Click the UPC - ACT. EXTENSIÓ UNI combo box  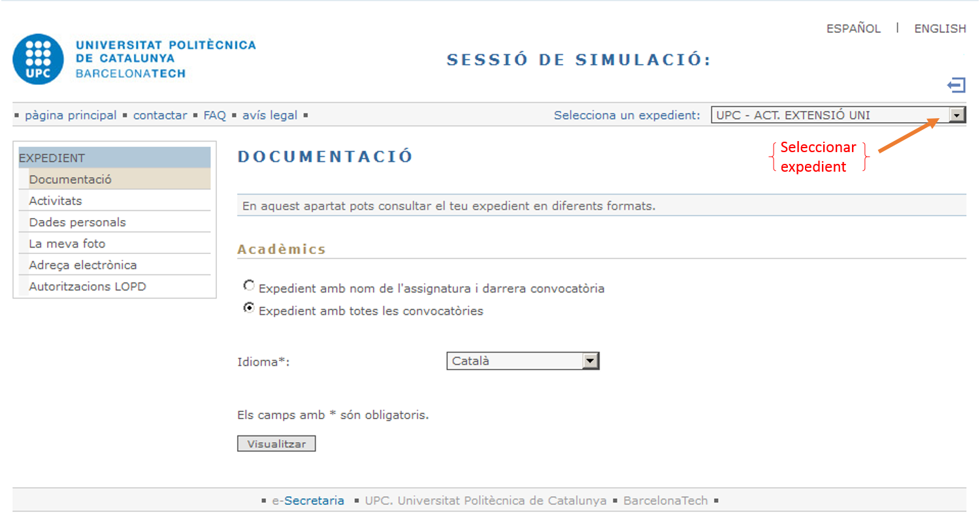point(838,116)
